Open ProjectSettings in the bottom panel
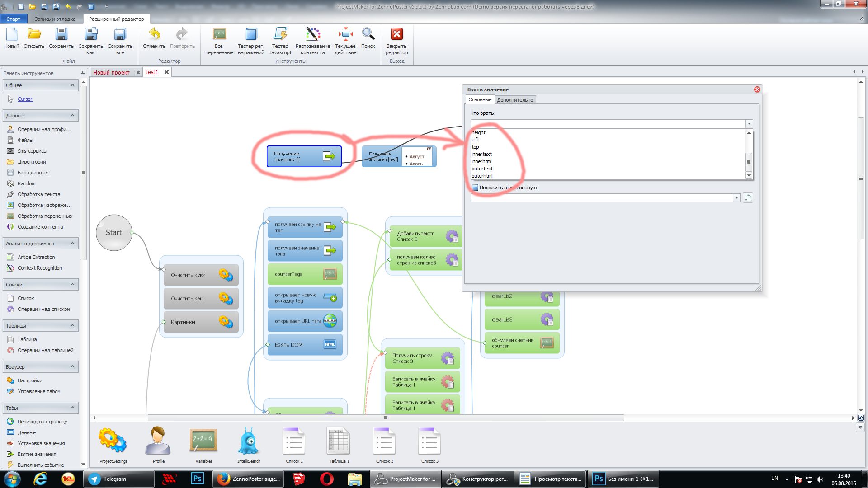Viewport: 868px width, 488px height. [113, 445]
